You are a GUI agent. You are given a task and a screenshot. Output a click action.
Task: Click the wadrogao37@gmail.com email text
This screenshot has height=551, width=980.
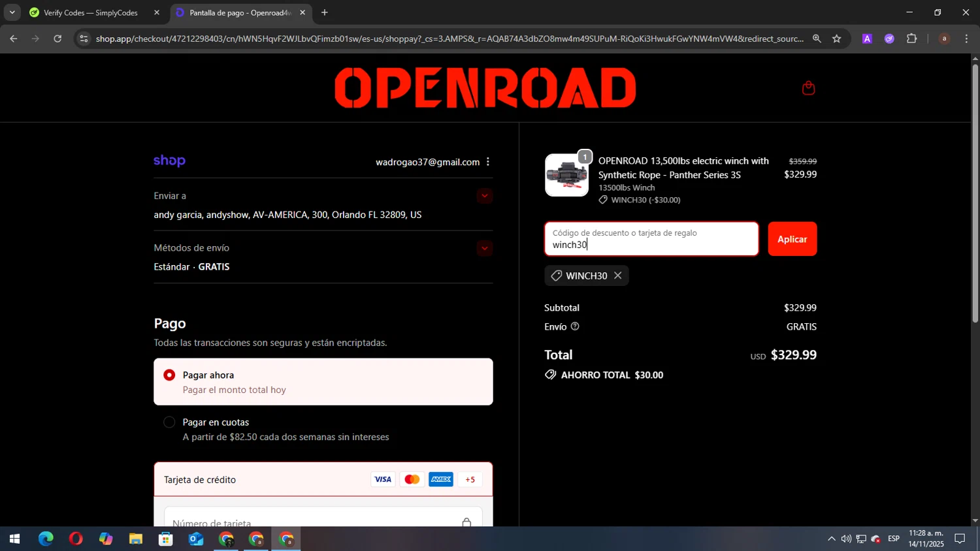(x=427, y=162)
